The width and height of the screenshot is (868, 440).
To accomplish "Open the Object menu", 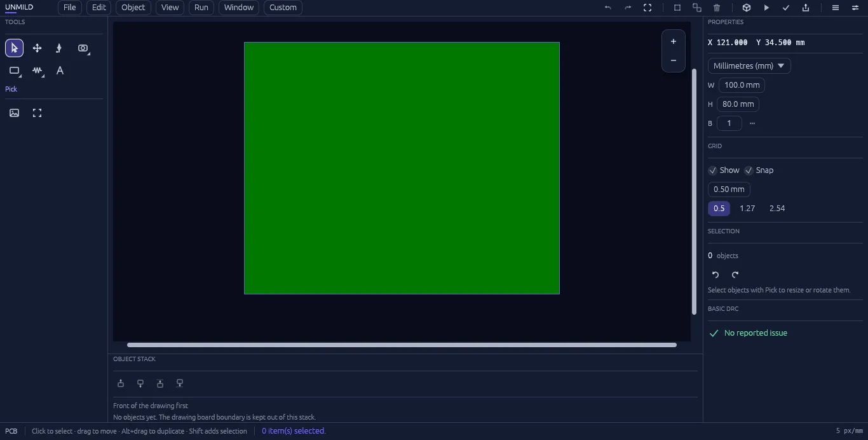I will pyautogui.click(x=133, y=8).
